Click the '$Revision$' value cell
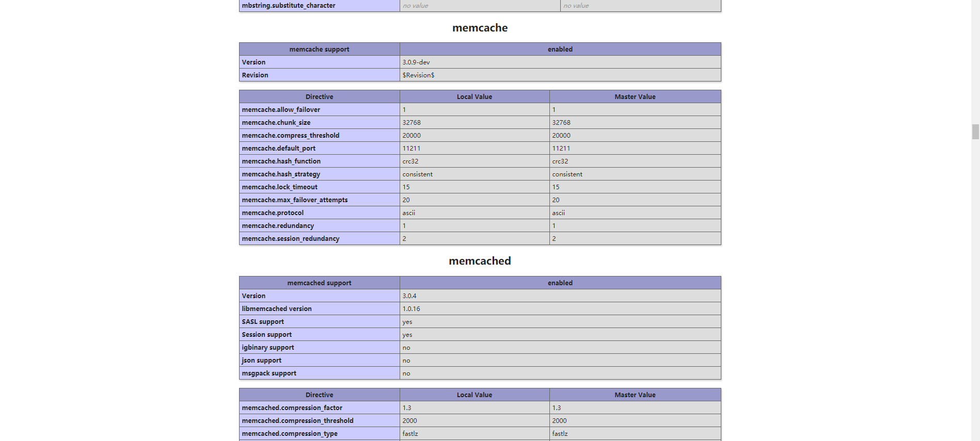The height and width of the screenshot is (441, 980). 560,75
